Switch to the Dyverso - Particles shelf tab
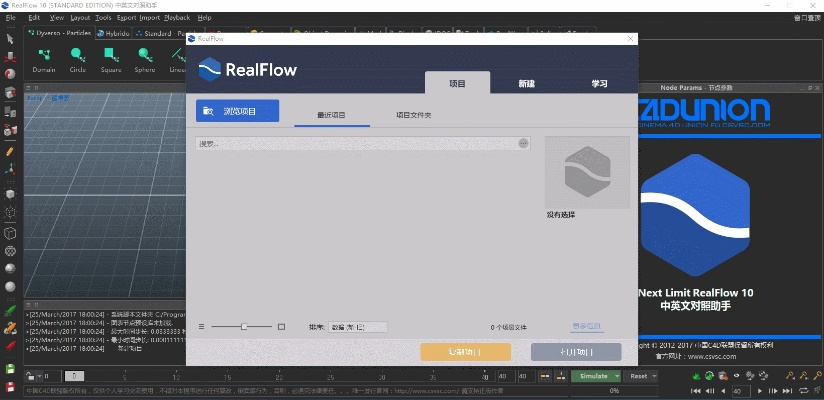824x400 pixels. click(59, 33)
